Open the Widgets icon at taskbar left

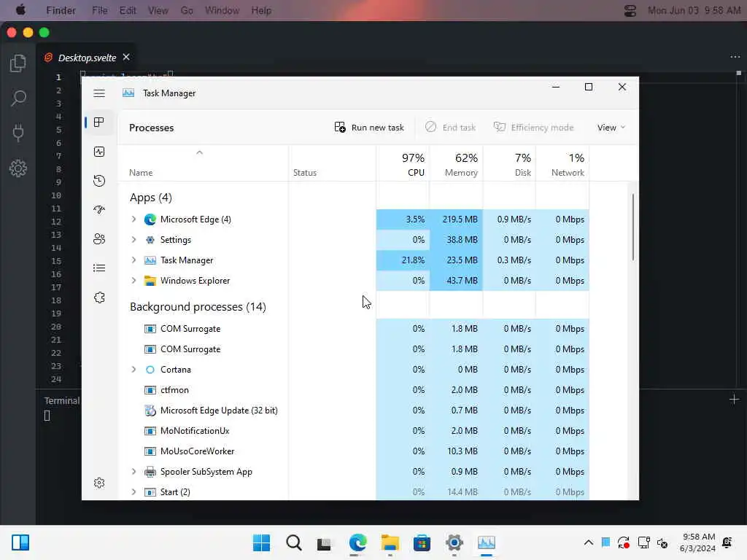coord(20,542)
